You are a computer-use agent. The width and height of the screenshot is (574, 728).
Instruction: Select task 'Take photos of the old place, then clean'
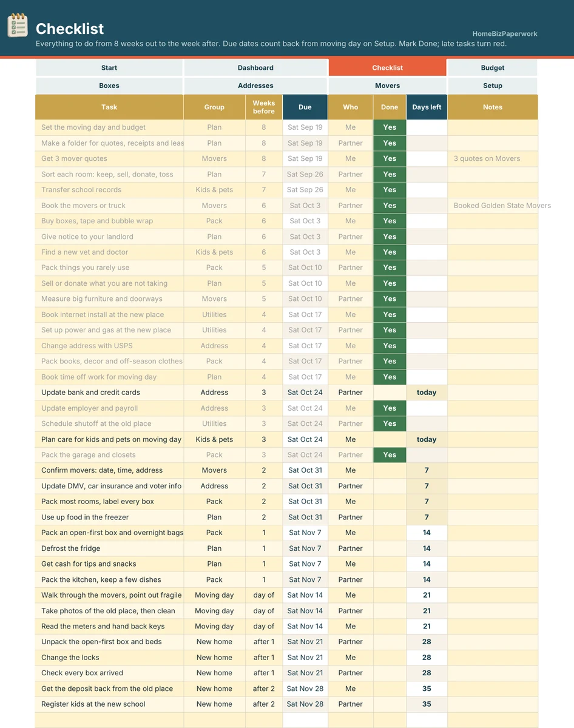pyautogui.click(x=108, y=611)
